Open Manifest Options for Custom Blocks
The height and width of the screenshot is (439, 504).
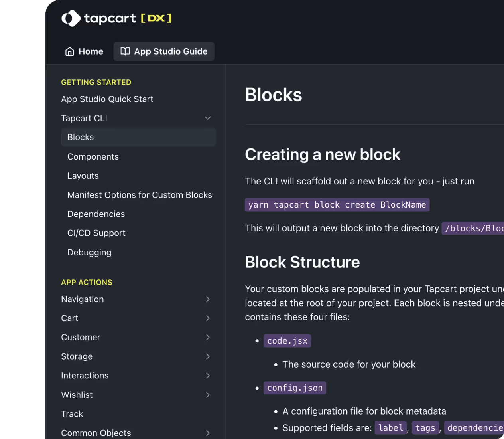tap(140, 195)
